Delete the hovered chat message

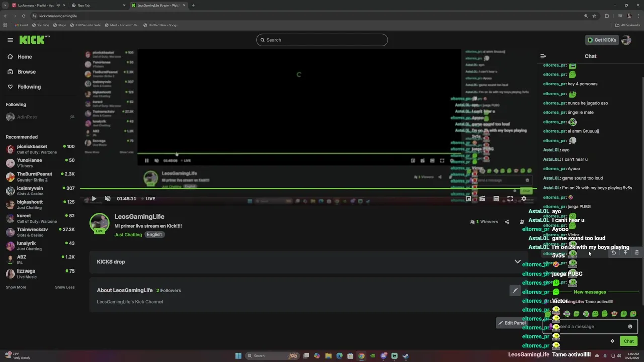click(x=637, y=253)
